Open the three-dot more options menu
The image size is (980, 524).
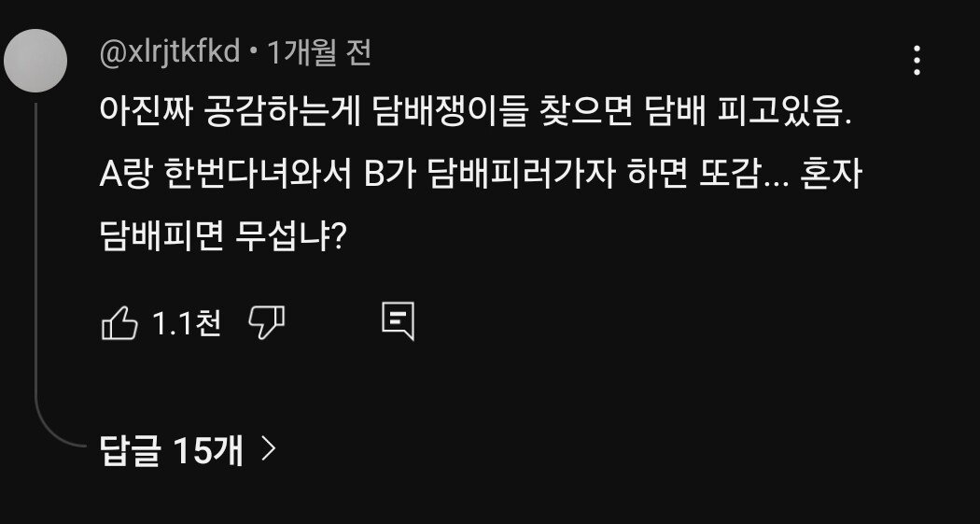pos(917,61)
